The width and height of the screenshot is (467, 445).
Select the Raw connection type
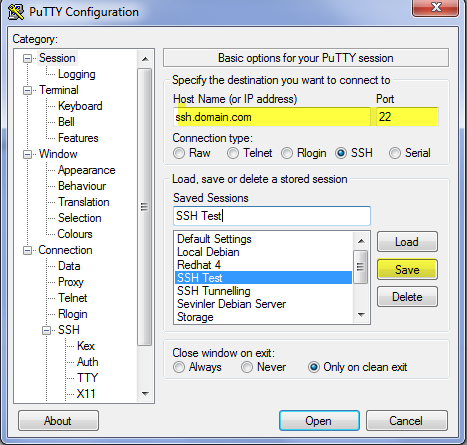(179, 153)
